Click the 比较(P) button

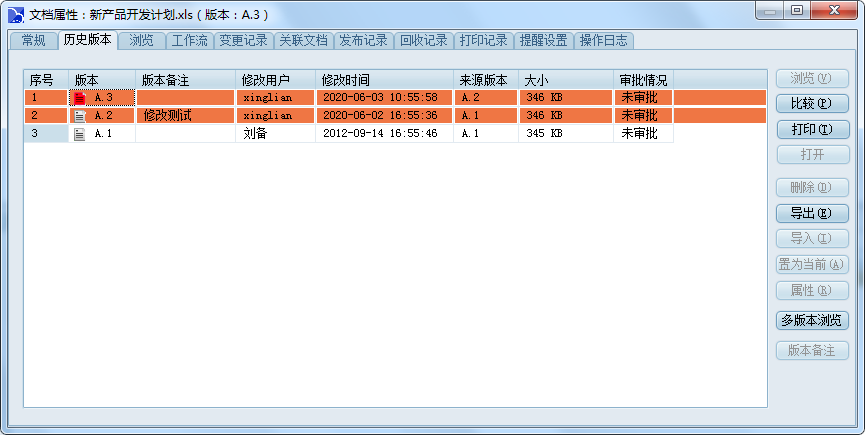click(812, 104)
